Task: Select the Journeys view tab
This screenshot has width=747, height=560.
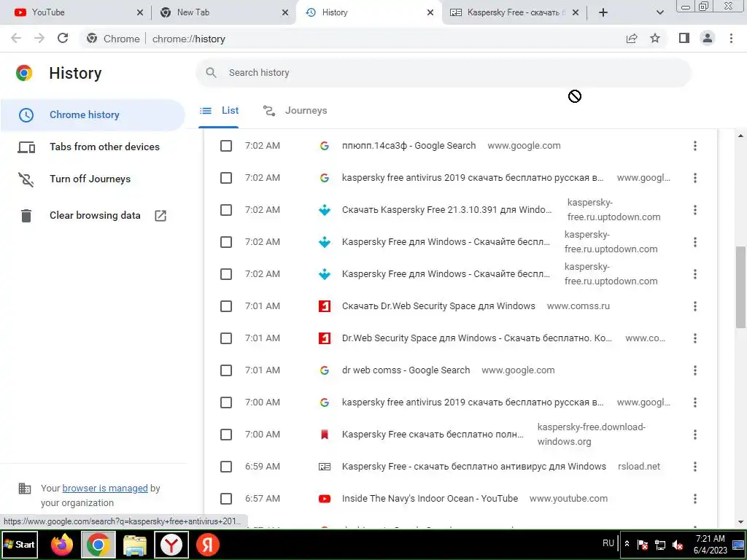Action: pyautogui.click(x=295, y=111)
